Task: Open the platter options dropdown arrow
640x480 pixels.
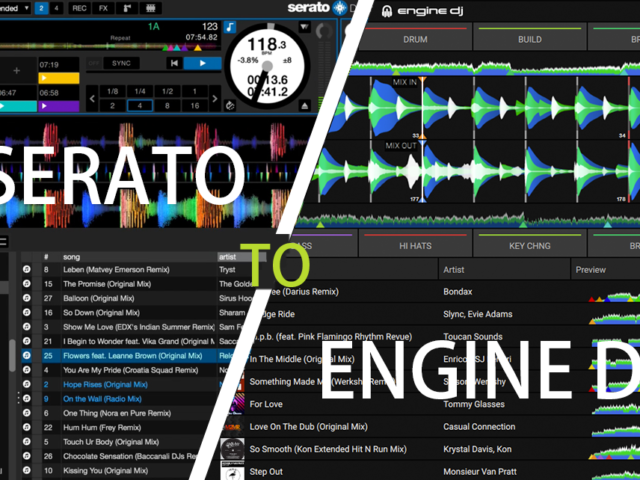Action: [x=304, y=27]
